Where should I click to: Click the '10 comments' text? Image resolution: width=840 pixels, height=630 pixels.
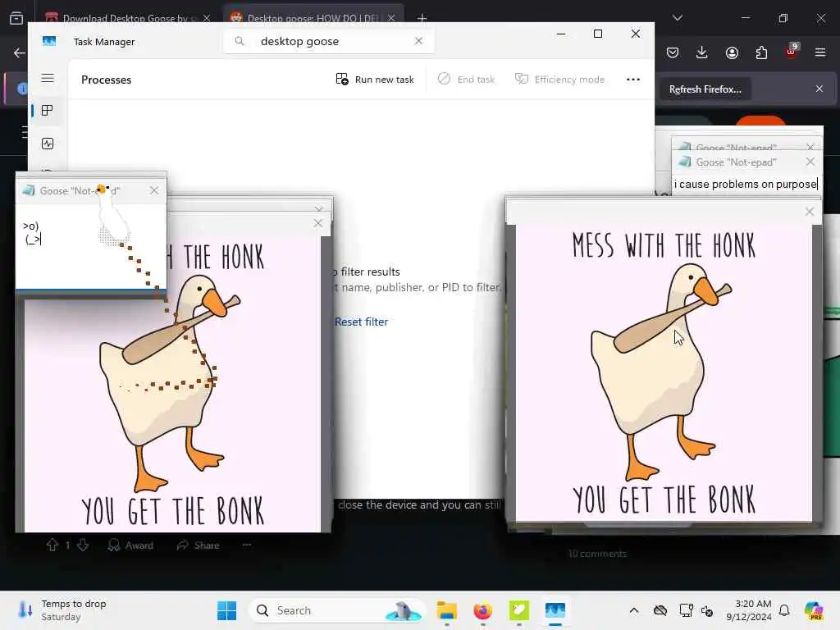[597, 554]
